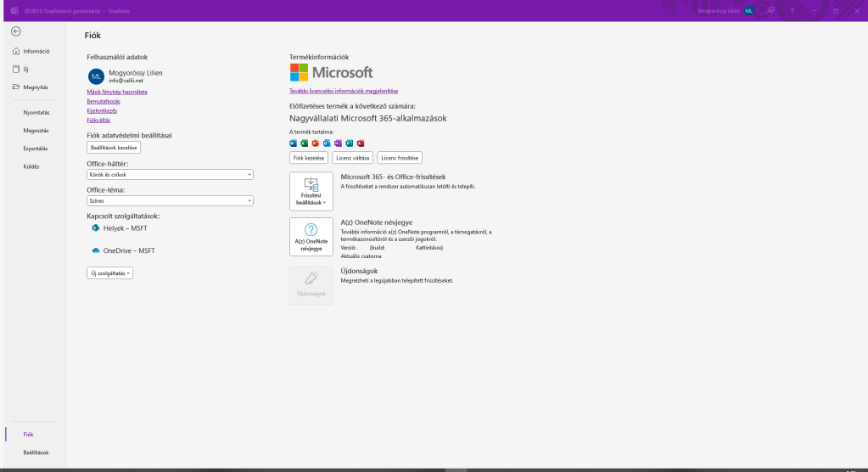The width and height of the screenshot is (868, 472).
Task: Expand the Office-háttér dropdown
Action: [x=170, y=174]
